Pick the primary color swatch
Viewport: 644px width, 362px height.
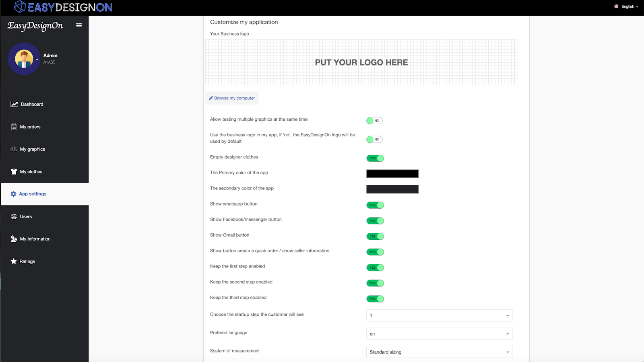coord(392,174)
